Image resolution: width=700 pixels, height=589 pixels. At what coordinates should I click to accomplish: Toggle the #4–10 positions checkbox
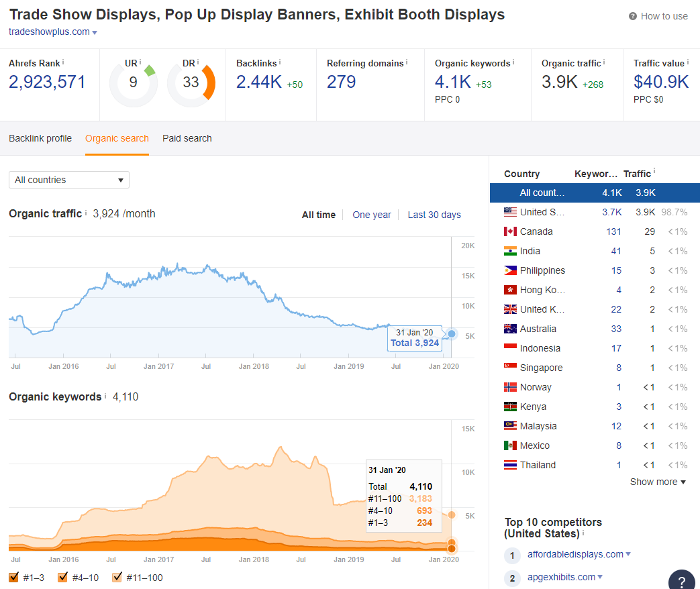[63, 577]
